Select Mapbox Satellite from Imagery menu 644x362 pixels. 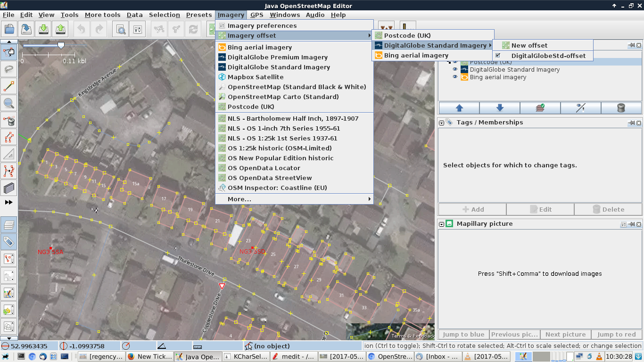256,77
